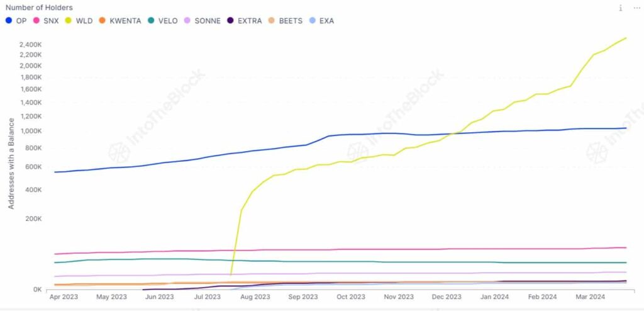Click the blue OP color dot
The image size is (644, 311).
[9, 21]
